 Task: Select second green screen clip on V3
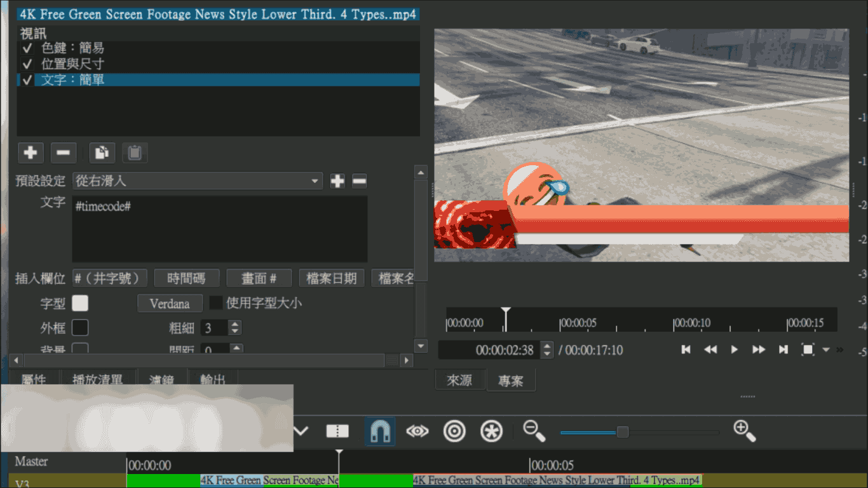click(x=557, y=481)
